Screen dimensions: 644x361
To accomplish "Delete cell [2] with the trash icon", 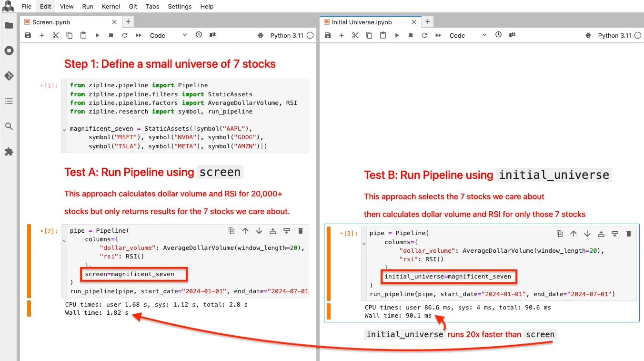I will point(301,231).
